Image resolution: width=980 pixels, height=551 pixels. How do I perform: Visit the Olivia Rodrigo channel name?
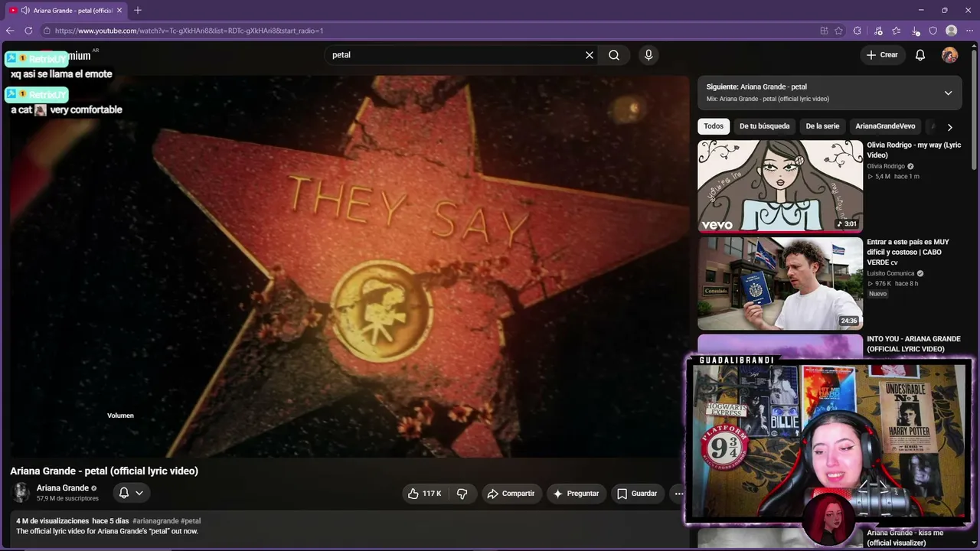[x=886, y=166]
